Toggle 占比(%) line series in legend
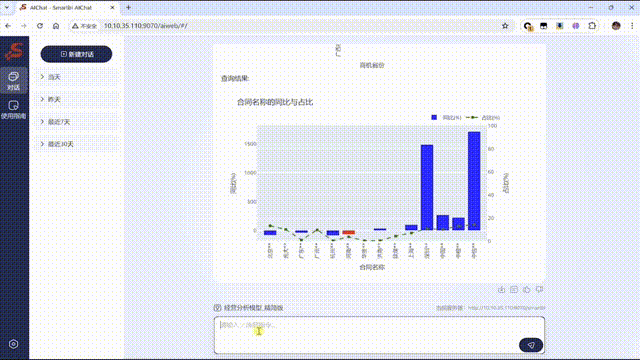 pos(483,118)
